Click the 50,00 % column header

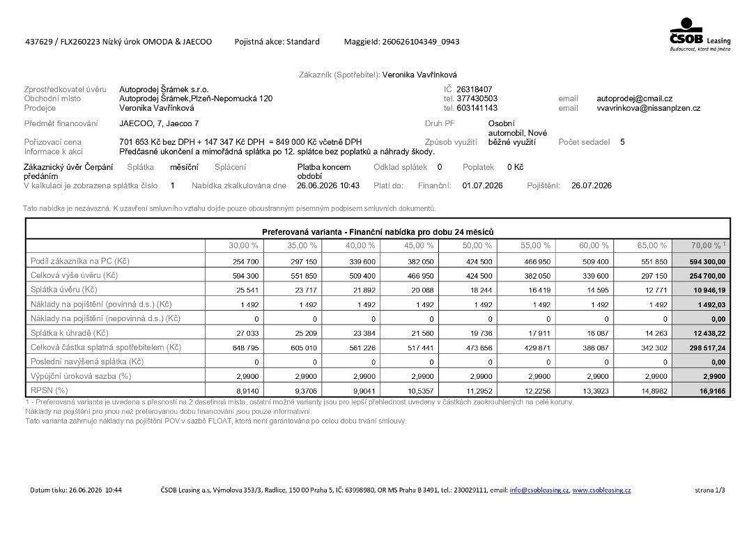pyautogui.click(x=477, y=245)
